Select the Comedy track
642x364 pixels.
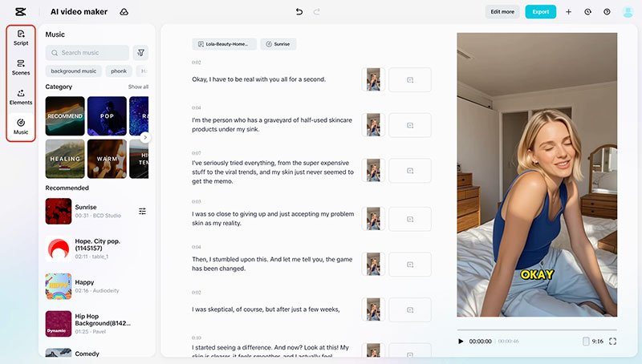[96, 353]
